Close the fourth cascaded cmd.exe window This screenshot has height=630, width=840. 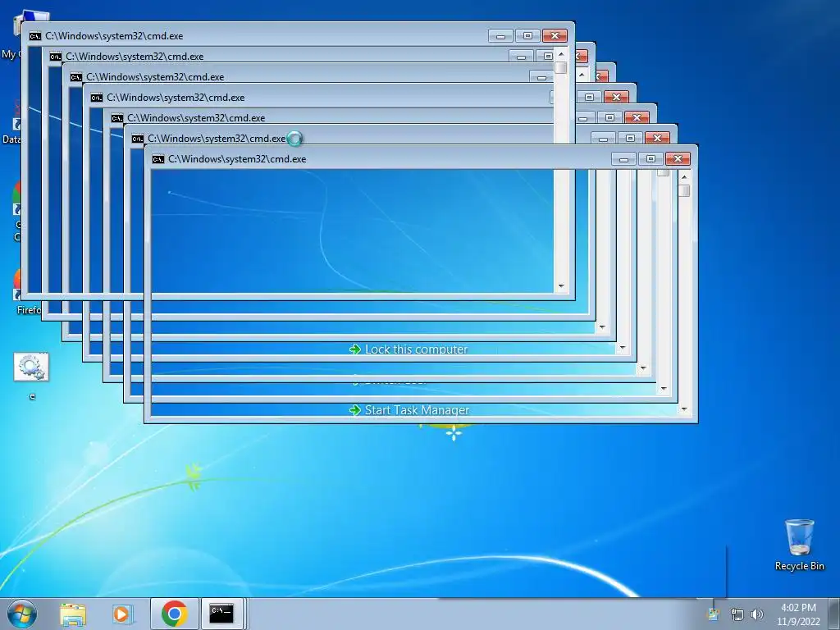(616, 98)
